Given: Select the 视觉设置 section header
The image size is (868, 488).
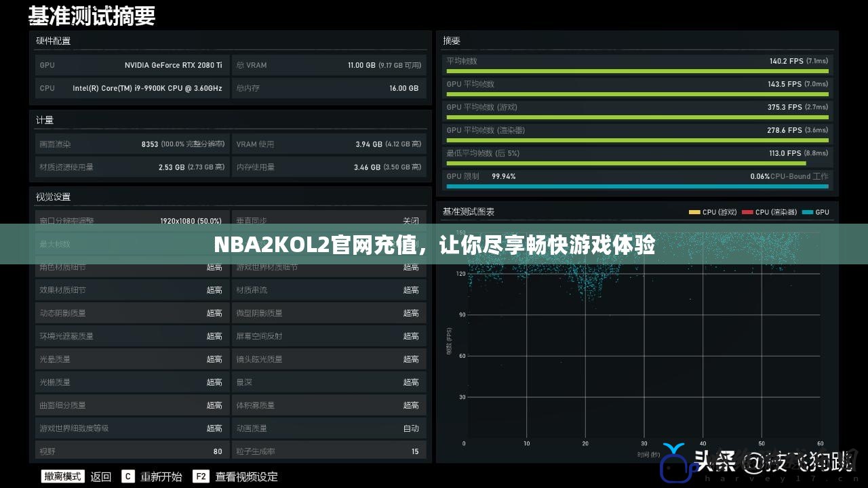Looking at the screenshot, I should point(54,197).
